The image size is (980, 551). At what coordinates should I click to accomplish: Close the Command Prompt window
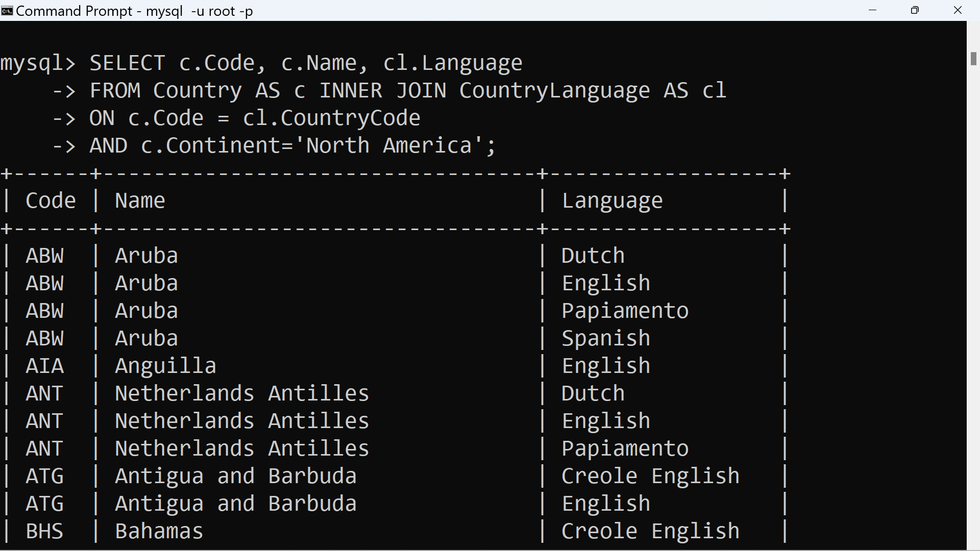[x=958, y=10]
